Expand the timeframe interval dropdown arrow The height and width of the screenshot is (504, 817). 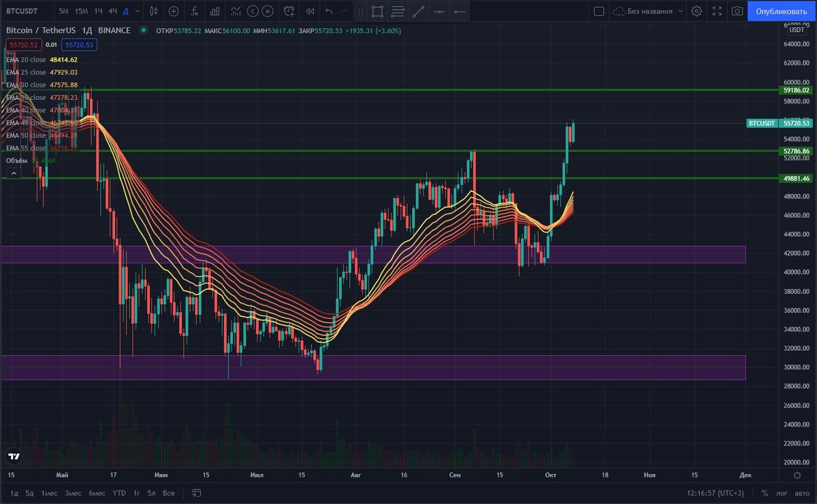[x=138, y=11]
